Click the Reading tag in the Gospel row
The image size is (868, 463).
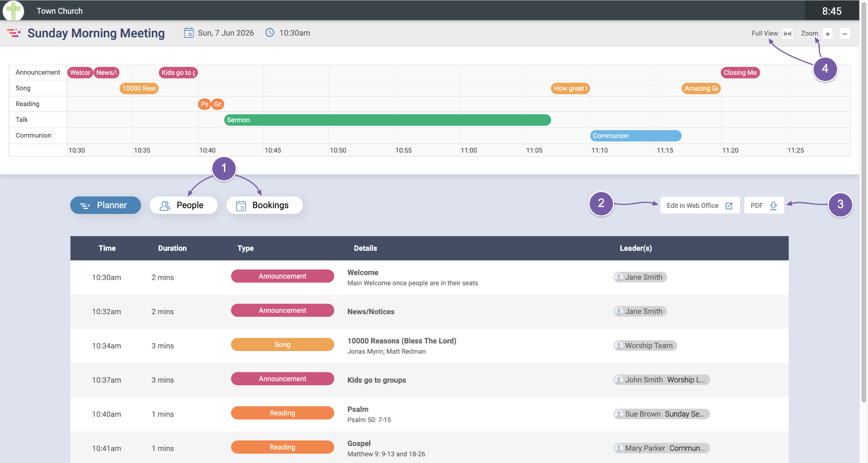tap(283, 447)
